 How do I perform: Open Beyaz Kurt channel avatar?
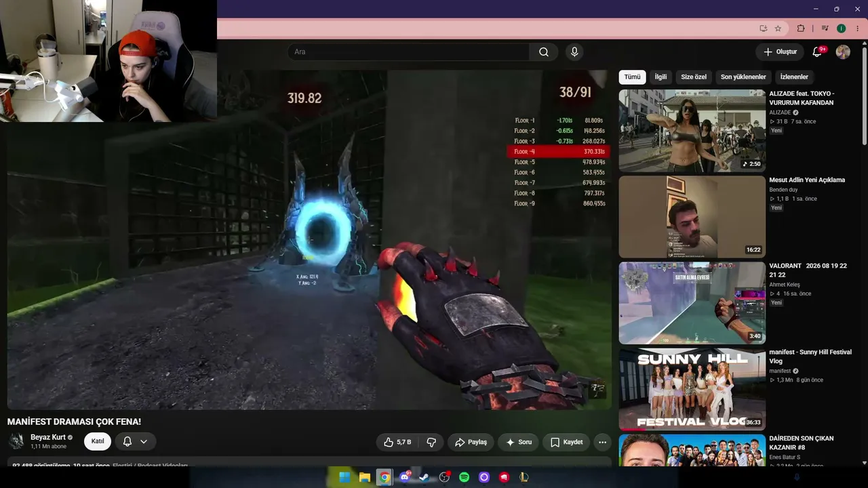point(16,441)
